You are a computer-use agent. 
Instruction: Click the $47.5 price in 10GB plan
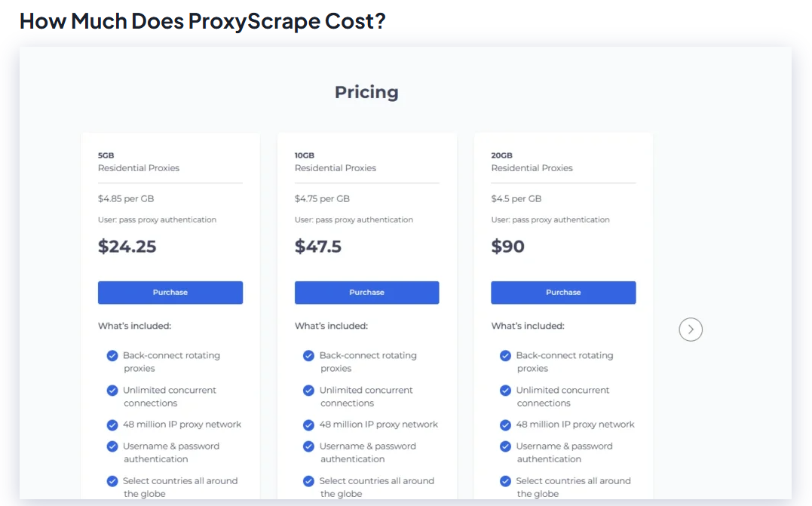pyautogui.click(x=317, y=247)
